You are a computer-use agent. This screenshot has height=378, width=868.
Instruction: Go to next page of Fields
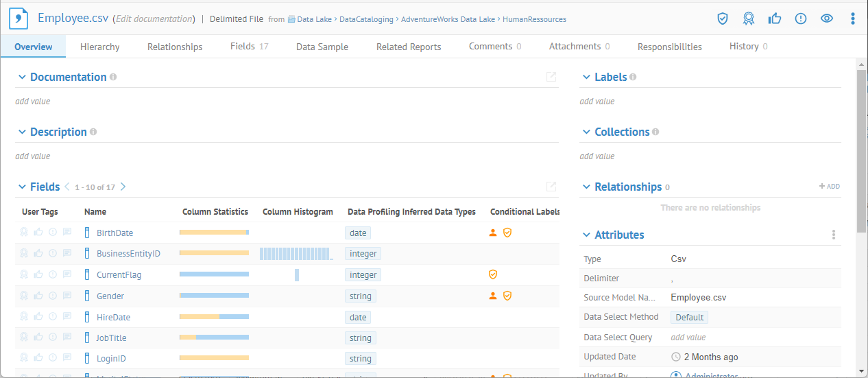click(123, 187)
